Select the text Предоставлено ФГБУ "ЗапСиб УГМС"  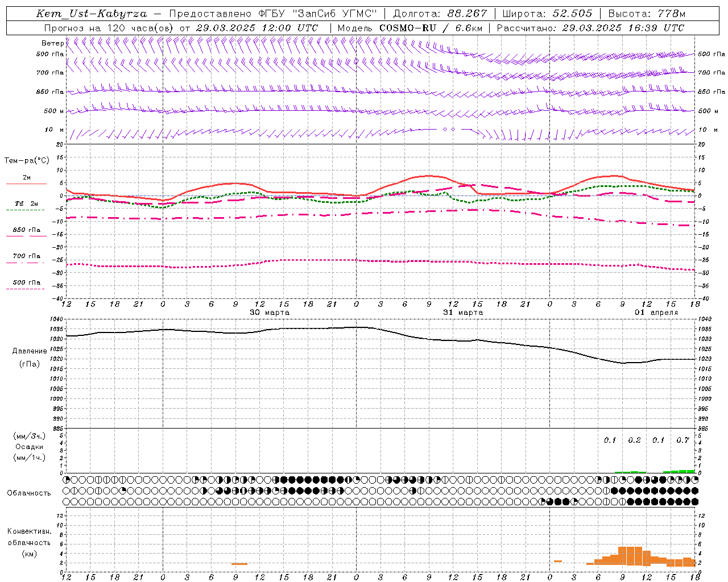point(274,14)
